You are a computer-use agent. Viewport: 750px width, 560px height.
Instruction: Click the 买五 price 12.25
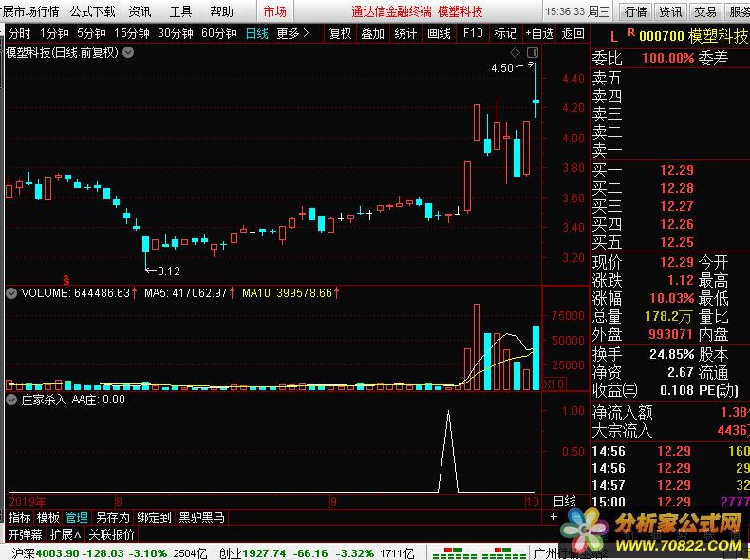point(677,242)
